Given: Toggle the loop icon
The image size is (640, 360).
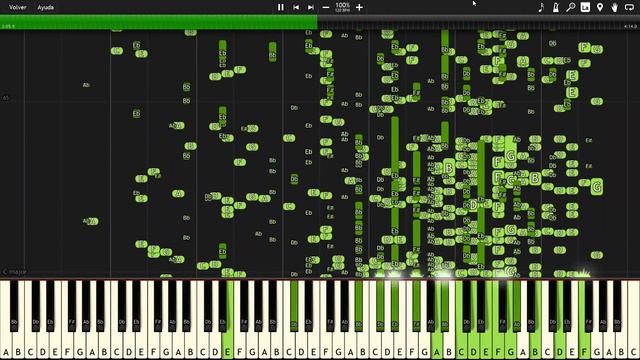Looking at the screenshot, I should coord(629,7).
